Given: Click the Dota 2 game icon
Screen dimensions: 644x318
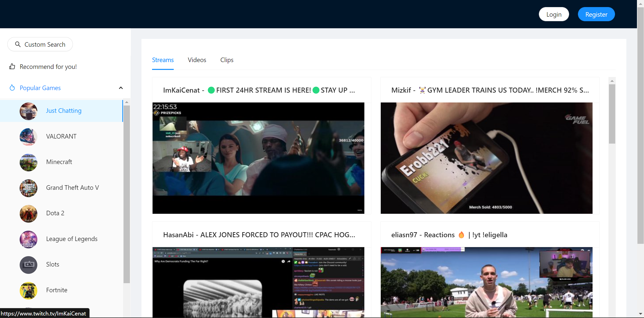Looking at the screenshot, I should point(28,214).
